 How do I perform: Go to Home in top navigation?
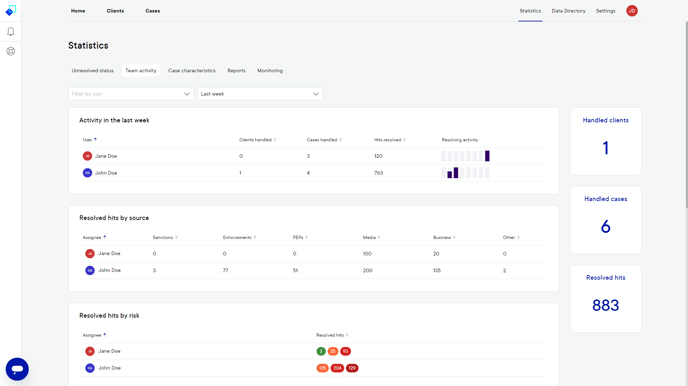click(x=78, y=11)
